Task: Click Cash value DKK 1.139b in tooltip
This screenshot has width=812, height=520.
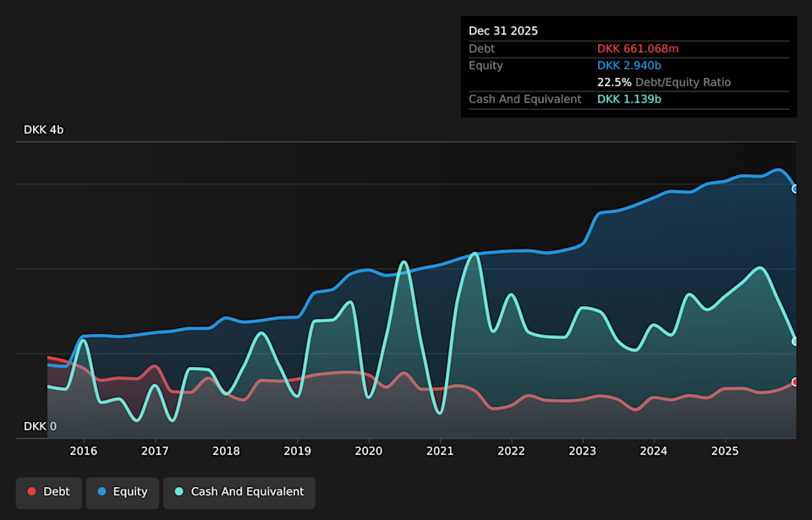Action: (629, 99)
